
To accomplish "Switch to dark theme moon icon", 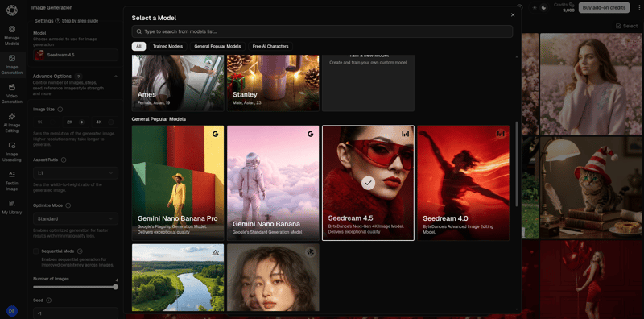I will [543, 7].
